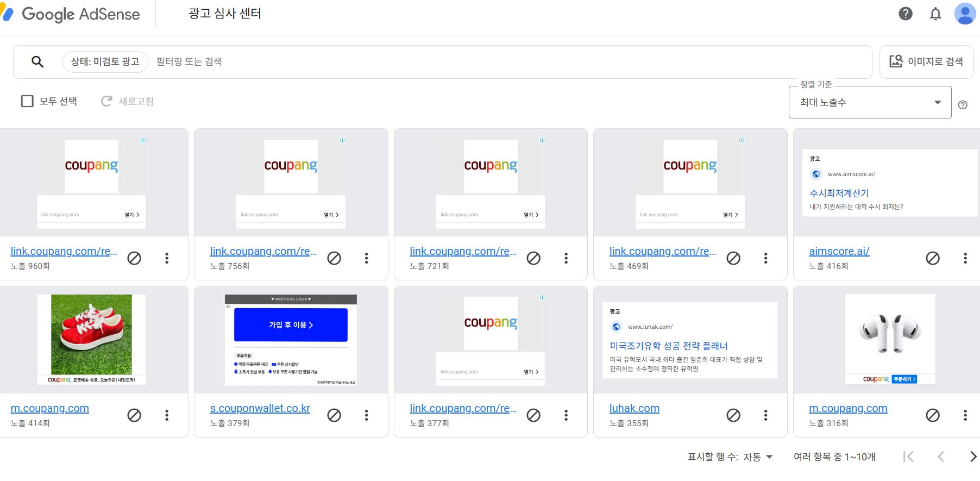The image size is (980, 481).
Task: Block the coupang ad with 721 impressions
Action: (533, 258)
